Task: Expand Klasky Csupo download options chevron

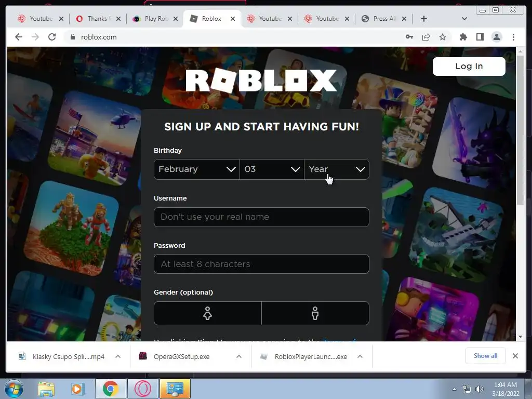Action: [118, 356]
